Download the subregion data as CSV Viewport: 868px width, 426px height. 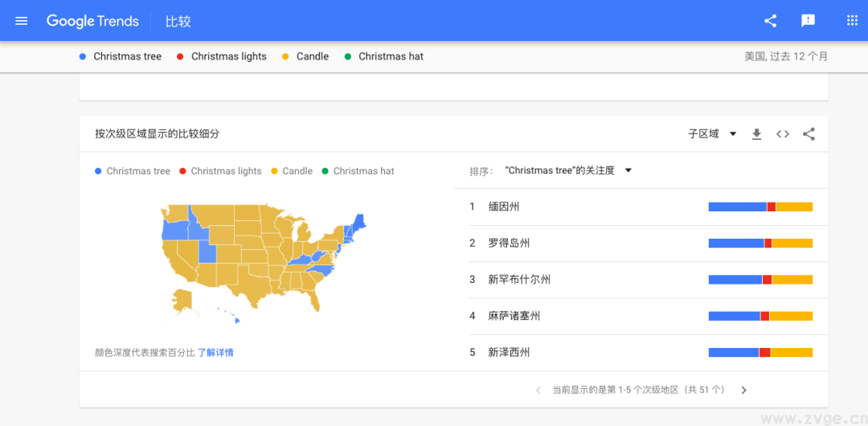coord(756,134)
